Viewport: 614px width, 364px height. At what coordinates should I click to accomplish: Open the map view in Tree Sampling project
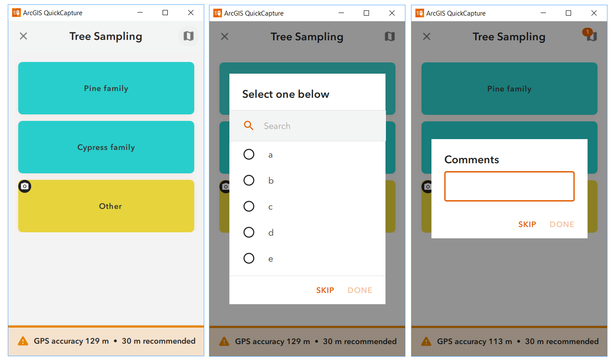pyautogui.click(x=188, y=36)
